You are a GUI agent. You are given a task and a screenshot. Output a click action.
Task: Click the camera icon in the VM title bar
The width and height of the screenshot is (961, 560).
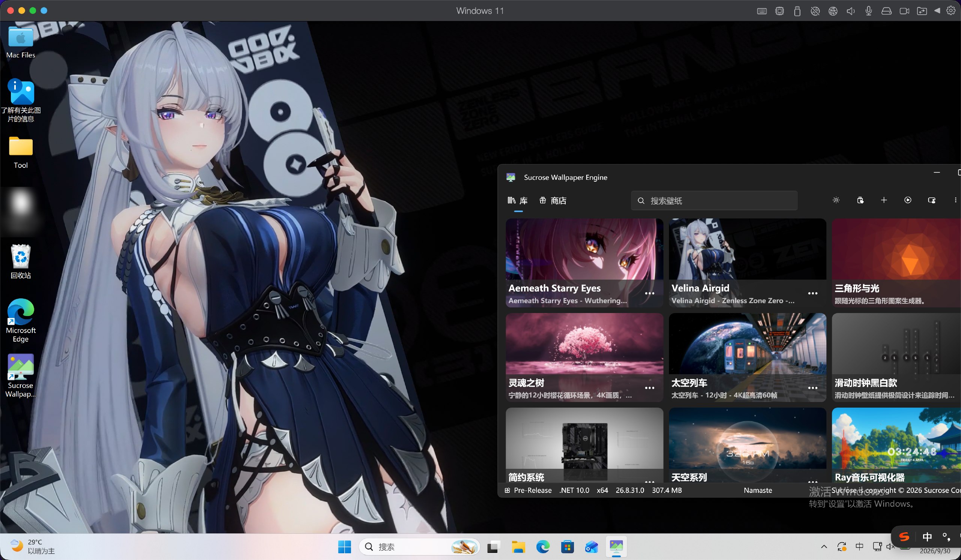(x=904, y=11)
